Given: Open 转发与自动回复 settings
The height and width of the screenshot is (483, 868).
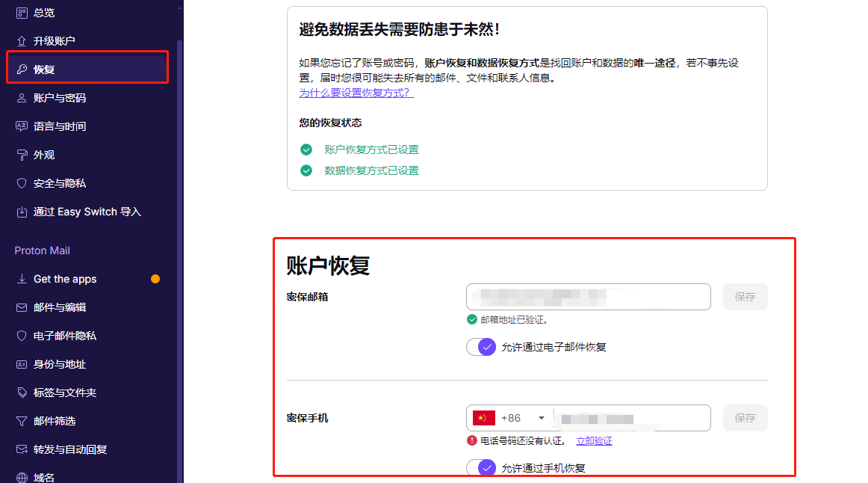Looking at the screenshot, I should [70, 449].
